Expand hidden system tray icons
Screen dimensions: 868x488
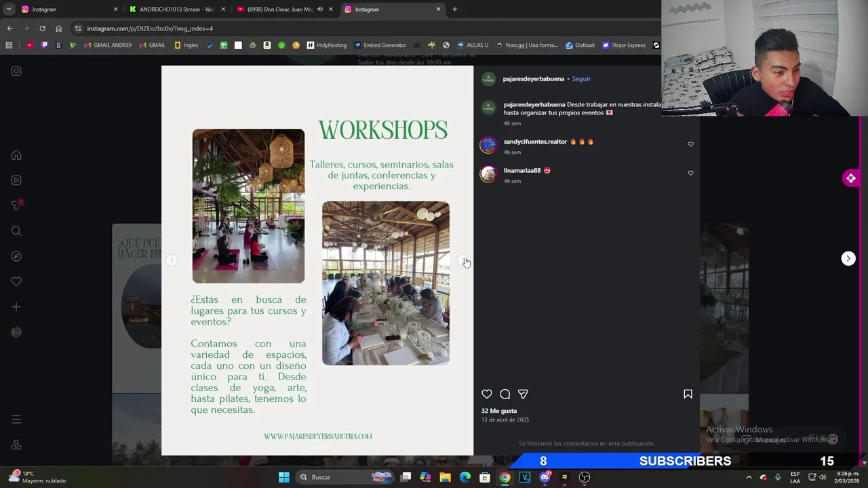click(x=749, y=477)
